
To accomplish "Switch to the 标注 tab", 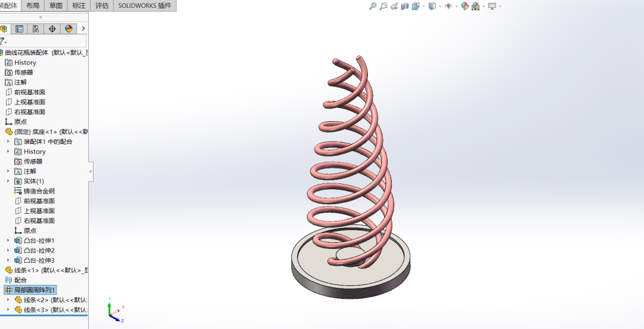I will (79, 5).
